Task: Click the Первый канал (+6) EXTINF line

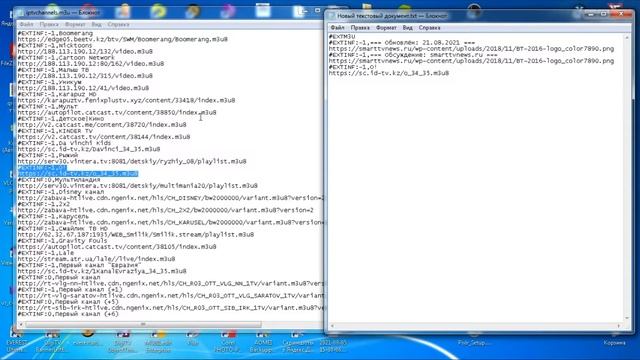Action: [68, 314]
